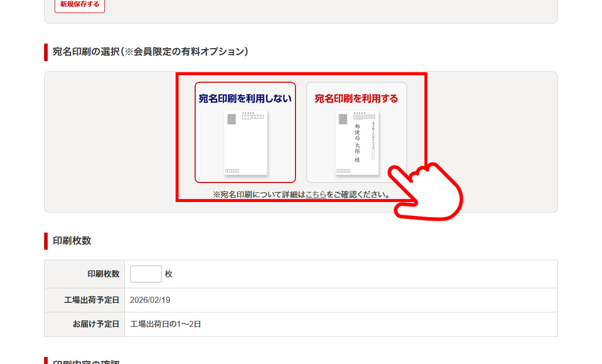Click the 印刷枚数 table row label
This screenshot has height=364, width=602.
(x=103, y=274)
